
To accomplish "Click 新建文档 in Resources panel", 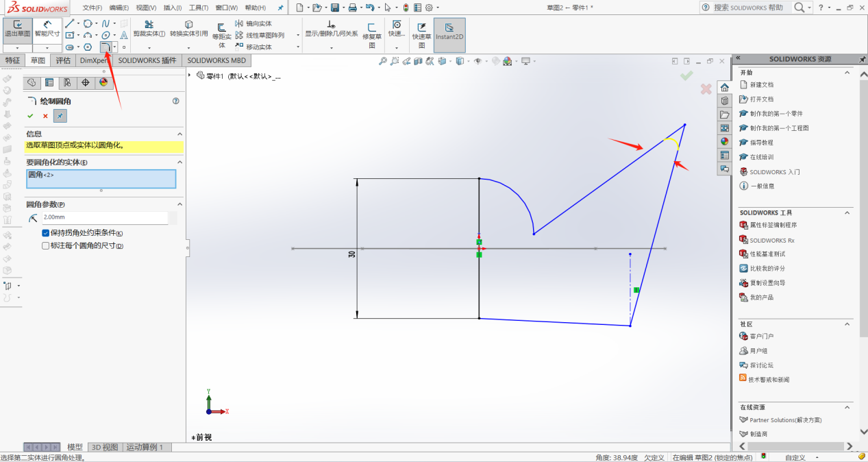I will [756, 85].
